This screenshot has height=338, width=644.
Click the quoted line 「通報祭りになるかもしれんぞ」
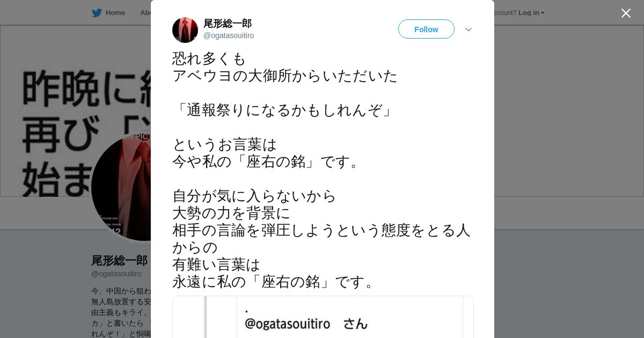click(284, 110)
